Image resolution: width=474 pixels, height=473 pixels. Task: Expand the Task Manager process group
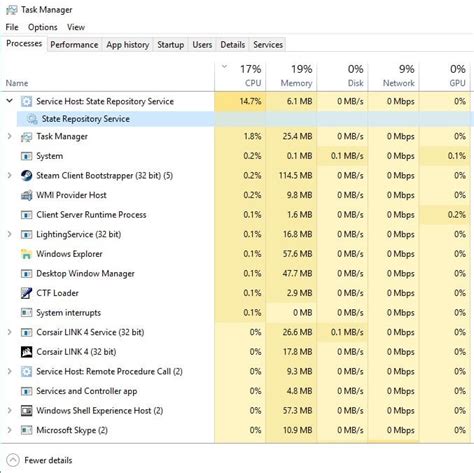[10, 136]
